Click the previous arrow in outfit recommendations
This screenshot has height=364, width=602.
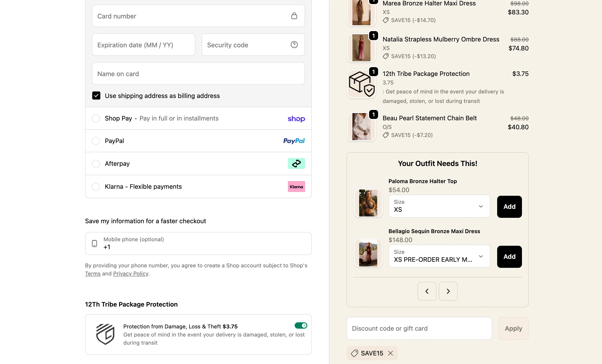pyautogui.click(x=427, y=291)
